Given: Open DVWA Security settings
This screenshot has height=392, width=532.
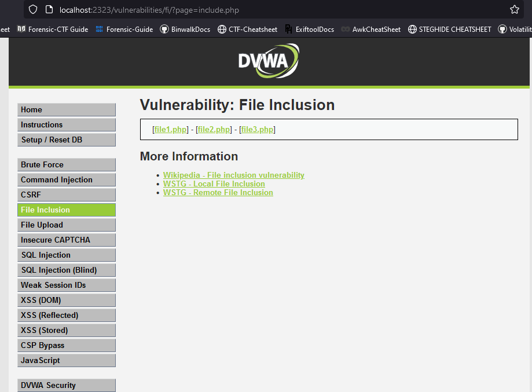Looking at the screenshot, I should click(67, 385).
